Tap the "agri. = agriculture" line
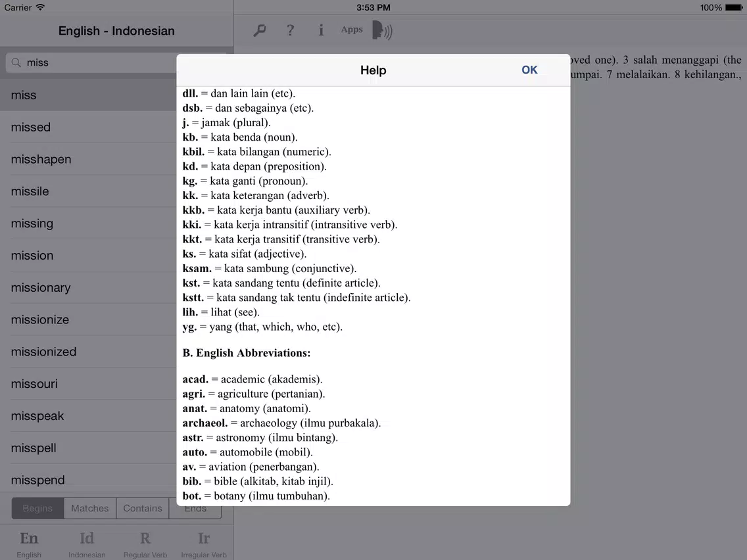This screenshot has height=560, width=747. pyautogui.click(x=253, y=394)
